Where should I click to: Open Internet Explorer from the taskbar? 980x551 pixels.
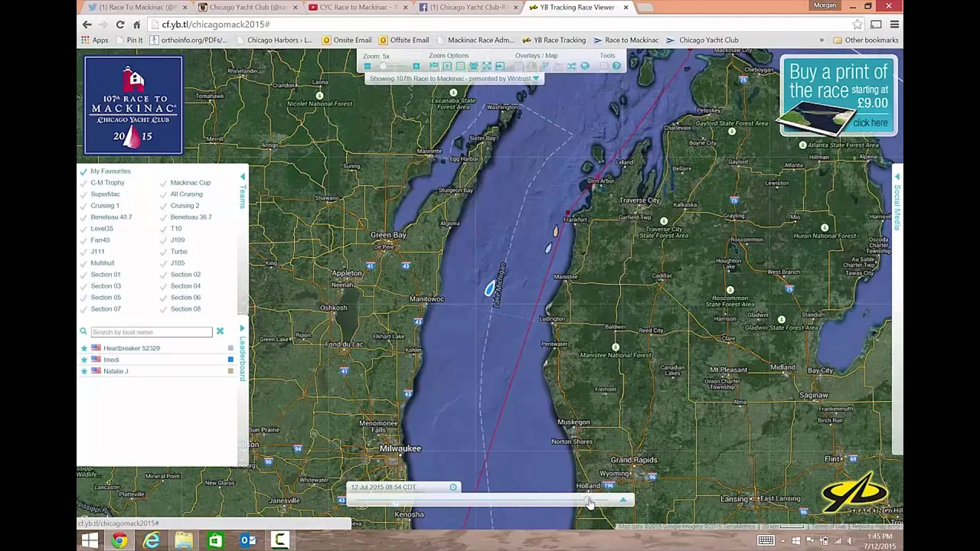tap(152, 541)
